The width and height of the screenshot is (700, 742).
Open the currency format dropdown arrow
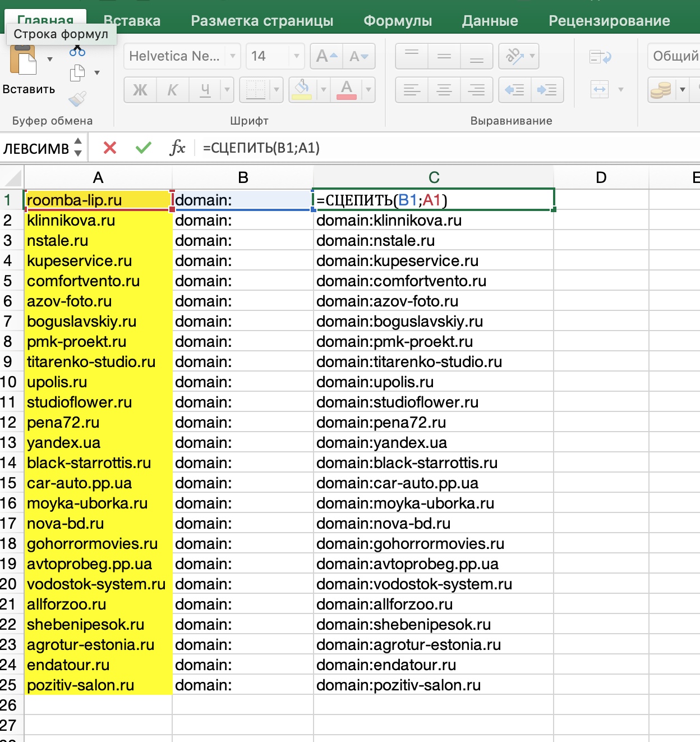point(682,90)
